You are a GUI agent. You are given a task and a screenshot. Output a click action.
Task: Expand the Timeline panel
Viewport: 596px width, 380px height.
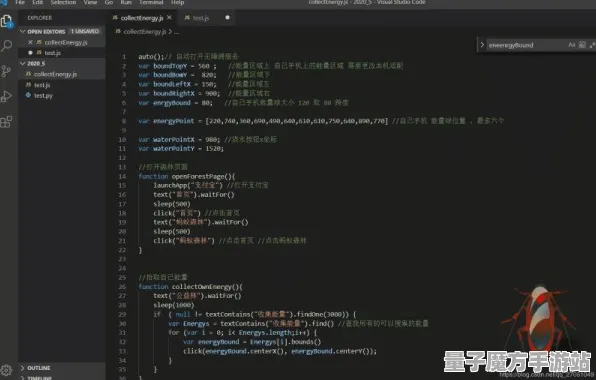point(23,378)
